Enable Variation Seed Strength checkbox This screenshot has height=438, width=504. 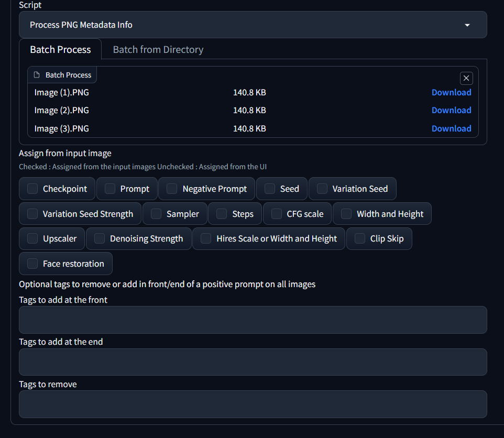coord(32,214)
